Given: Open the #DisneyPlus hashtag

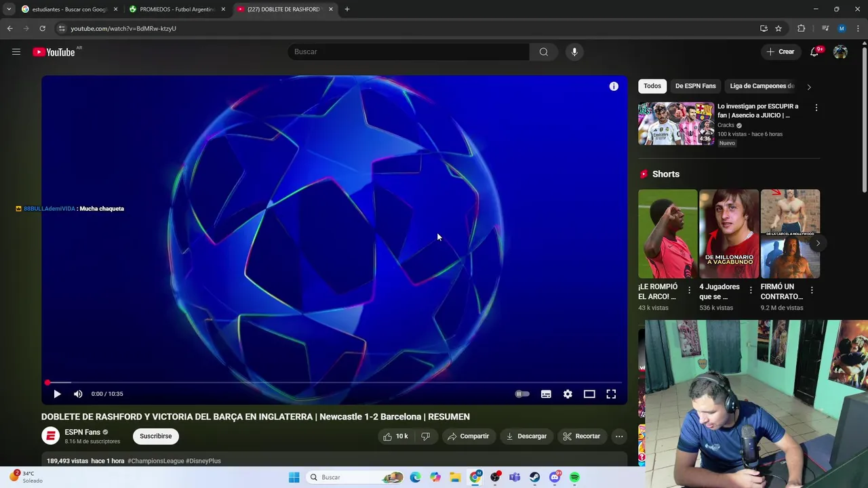Looking at the screenshot, I should [203, 461].
